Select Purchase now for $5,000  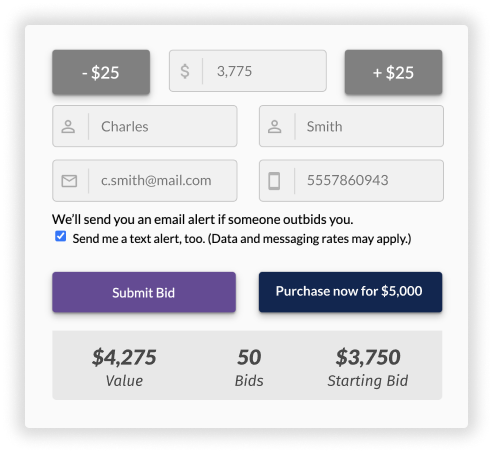tap(350, 292)
